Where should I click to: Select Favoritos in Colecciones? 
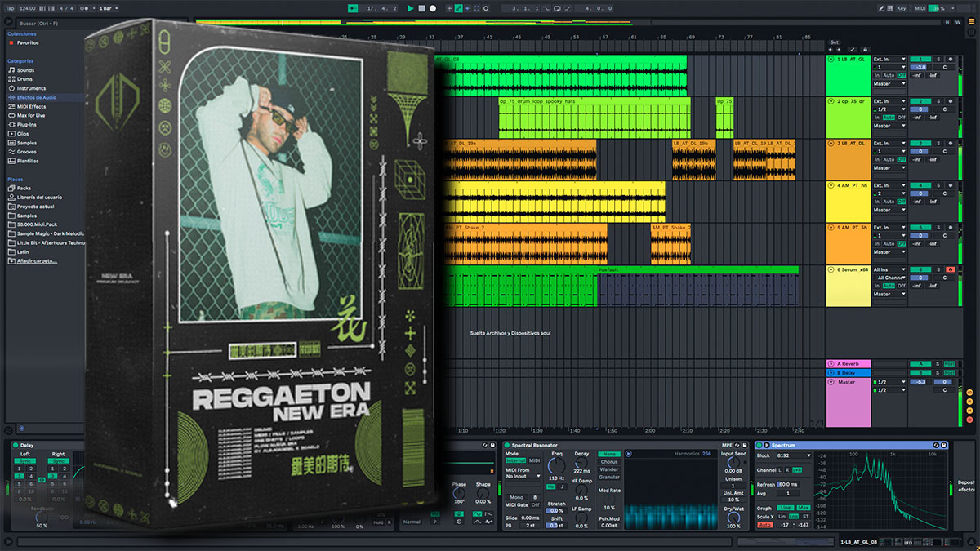[x=28, y=42]
